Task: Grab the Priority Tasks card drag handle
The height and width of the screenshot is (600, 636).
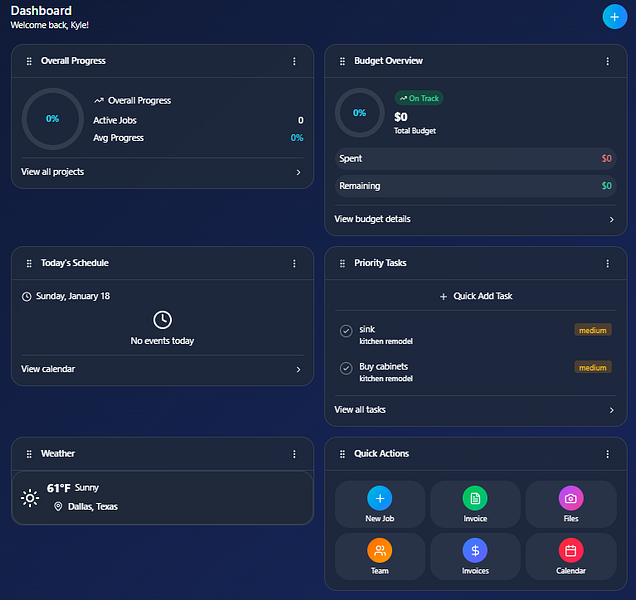Action: (x=342, y=264)
